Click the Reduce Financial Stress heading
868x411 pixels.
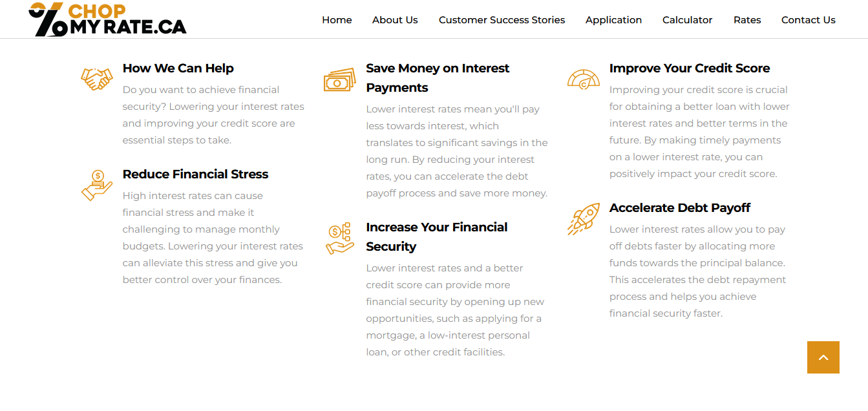(195, 174)
